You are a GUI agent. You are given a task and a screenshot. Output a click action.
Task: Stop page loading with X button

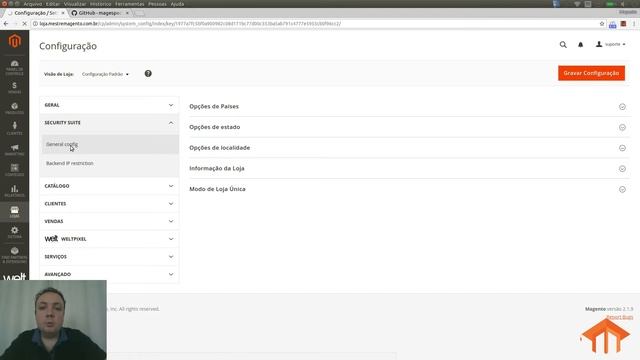24,24
